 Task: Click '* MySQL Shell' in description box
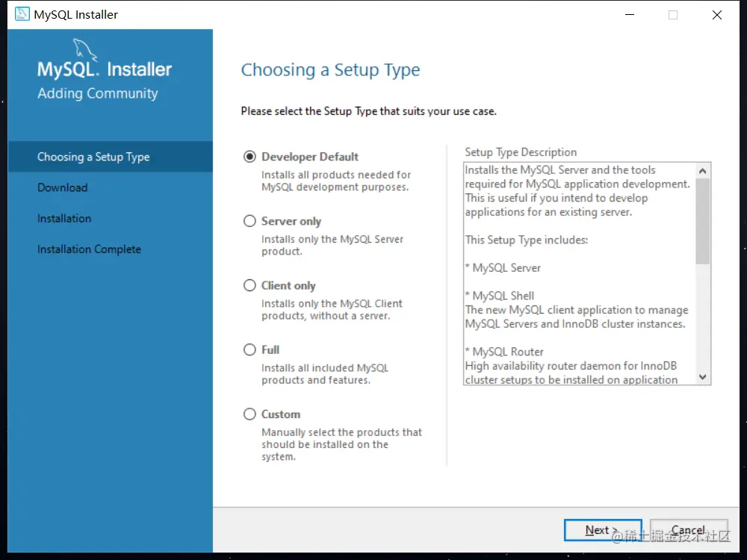[500, 296]
